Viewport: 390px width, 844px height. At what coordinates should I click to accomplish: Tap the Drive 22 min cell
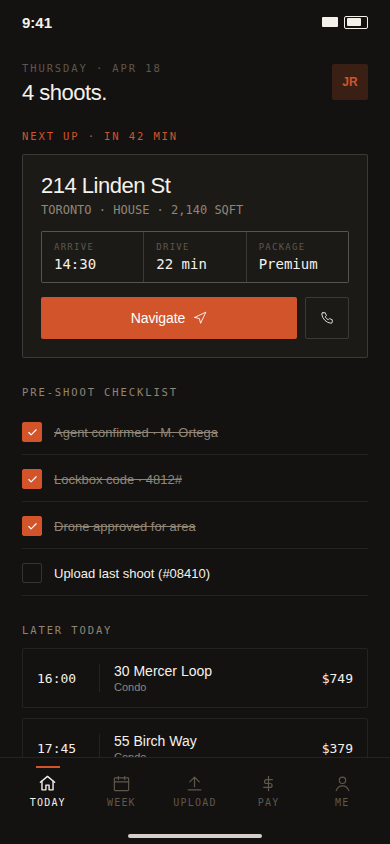click(195, 257)
